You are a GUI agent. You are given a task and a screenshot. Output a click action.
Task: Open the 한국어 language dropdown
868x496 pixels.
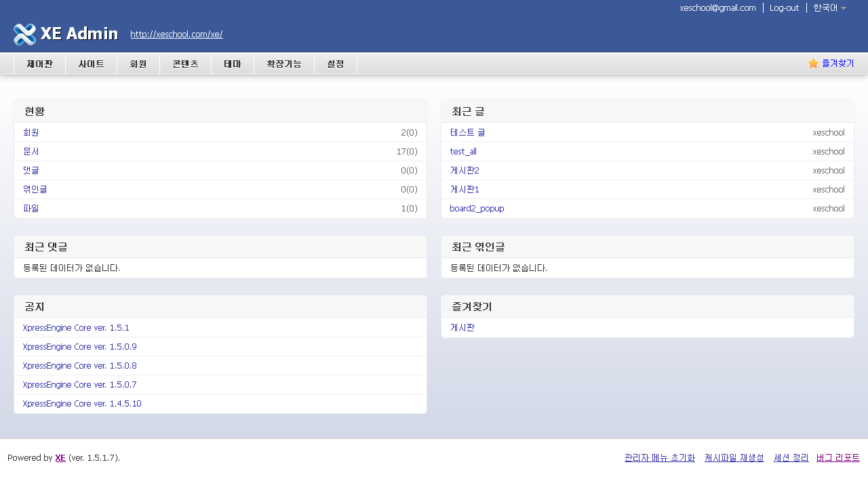point(829,7)
